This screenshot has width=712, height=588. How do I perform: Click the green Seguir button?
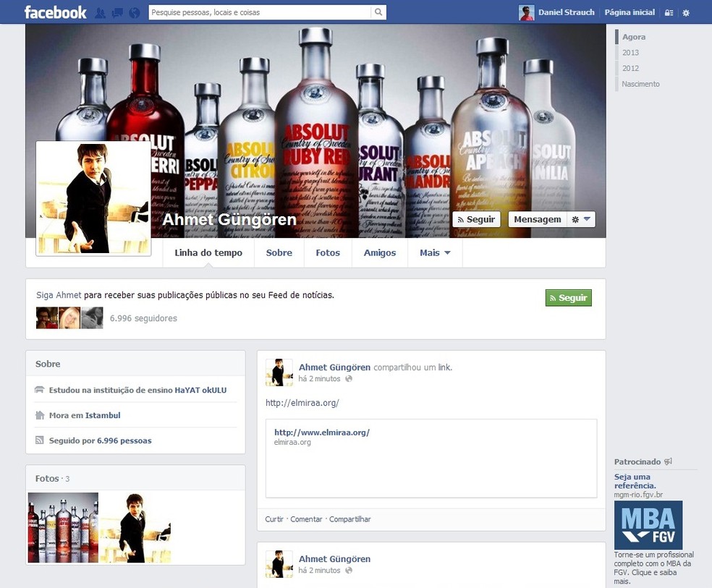click(569, 298)
